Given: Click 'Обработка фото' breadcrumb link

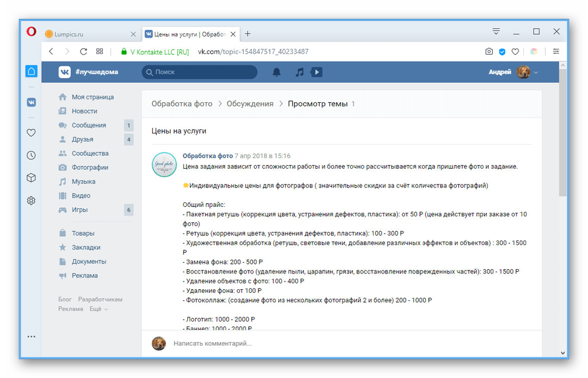Looking at the screenshot, I should pos(182,104).
